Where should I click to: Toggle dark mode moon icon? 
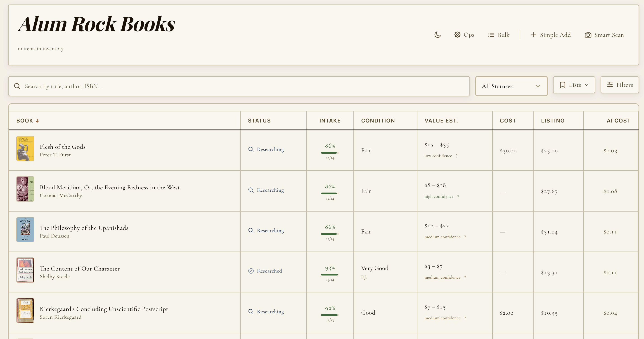pyautogui.click(x=438, y=35)
